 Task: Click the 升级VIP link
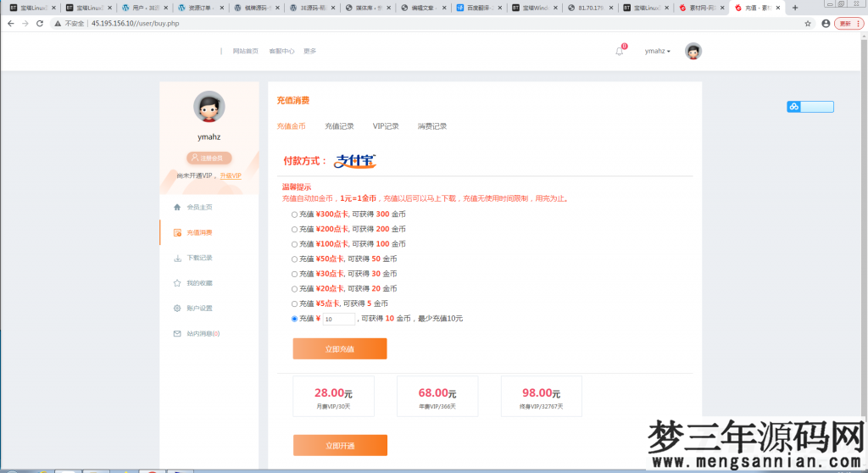click(x=231, y=175)
